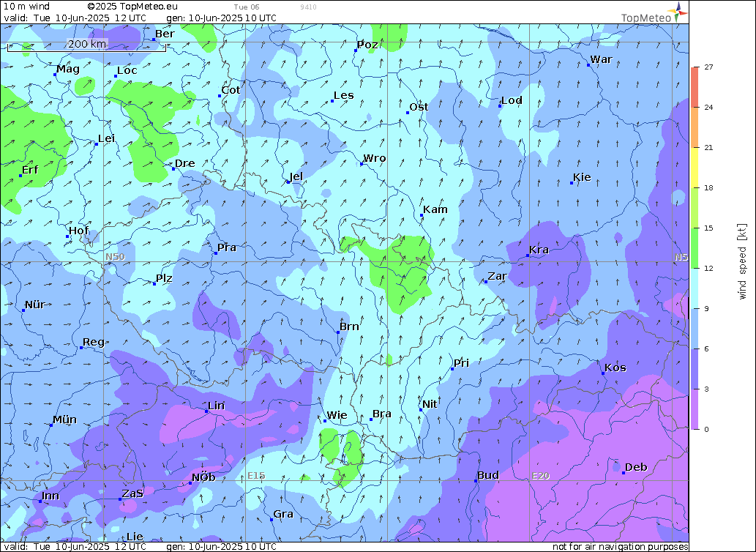Select the Lod city label
756x552 pixels.
(x=512, y=100)
